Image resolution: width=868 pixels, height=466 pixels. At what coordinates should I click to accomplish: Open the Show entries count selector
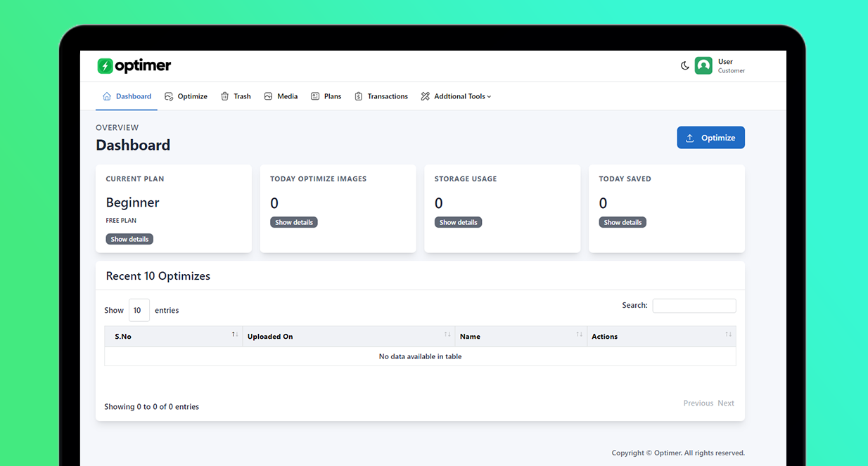click(x=139, y=310)
